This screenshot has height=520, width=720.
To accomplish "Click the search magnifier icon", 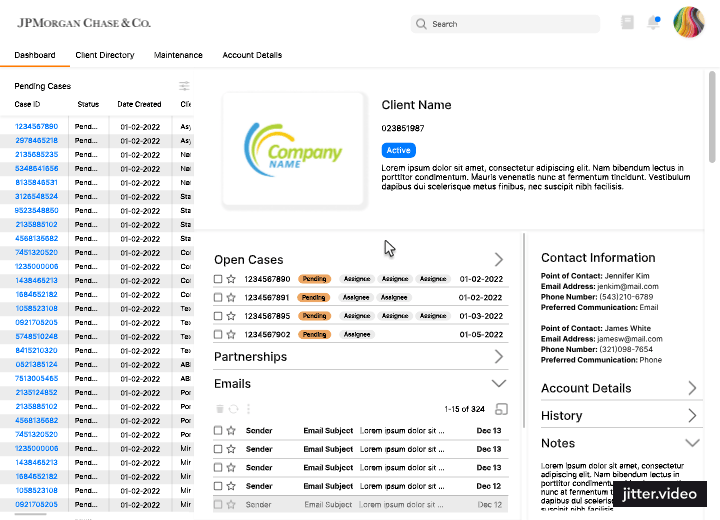I will (x=421, y=24).
